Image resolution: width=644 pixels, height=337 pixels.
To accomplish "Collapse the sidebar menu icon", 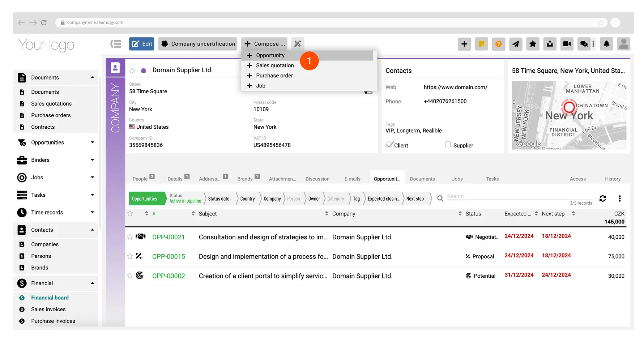I will click(x=116, y=44).
